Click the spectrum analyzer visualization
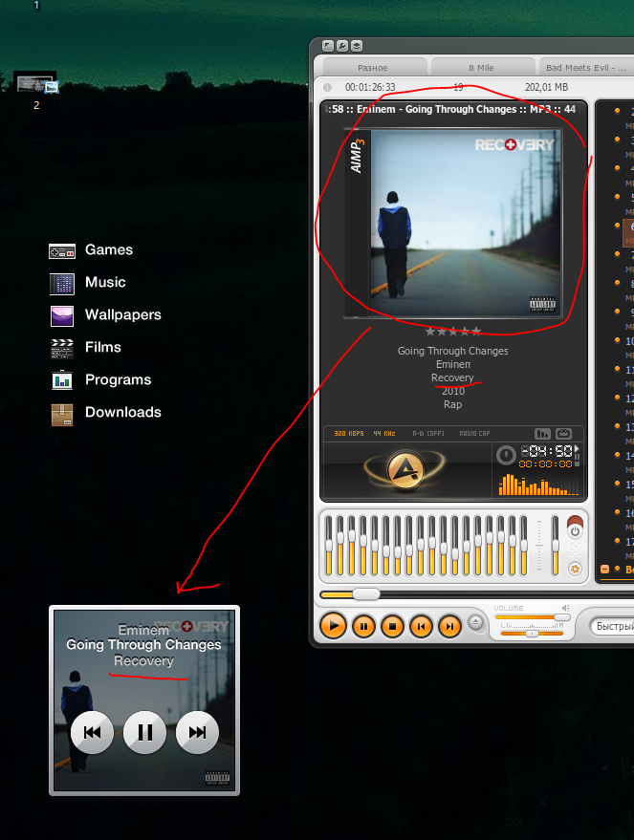The image size is (634, 840). click(x=538, y=485)
